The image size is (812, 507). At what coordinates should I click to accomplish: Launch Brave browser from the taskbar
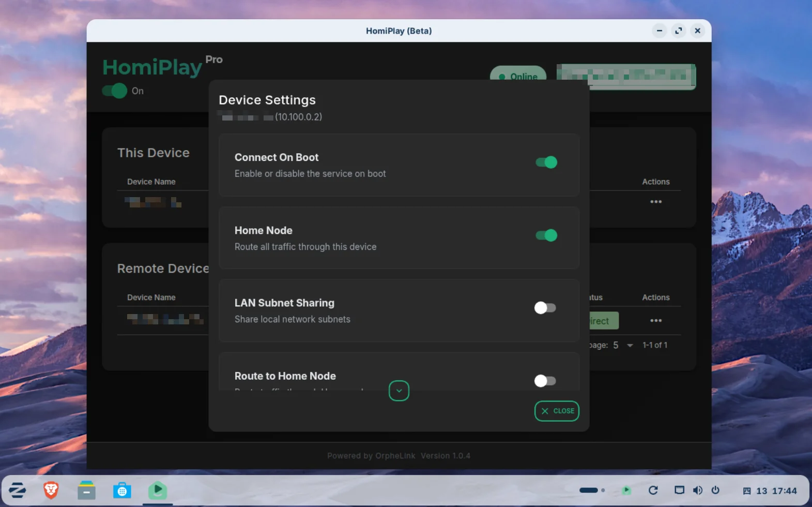pos(51,490)
